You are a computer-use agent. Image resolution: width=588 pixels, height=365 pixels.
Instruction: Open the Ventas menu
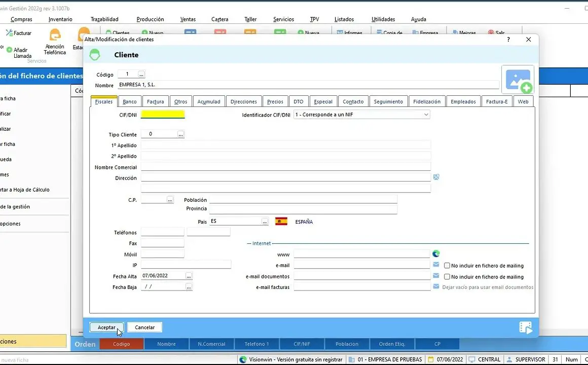[188, 19]
